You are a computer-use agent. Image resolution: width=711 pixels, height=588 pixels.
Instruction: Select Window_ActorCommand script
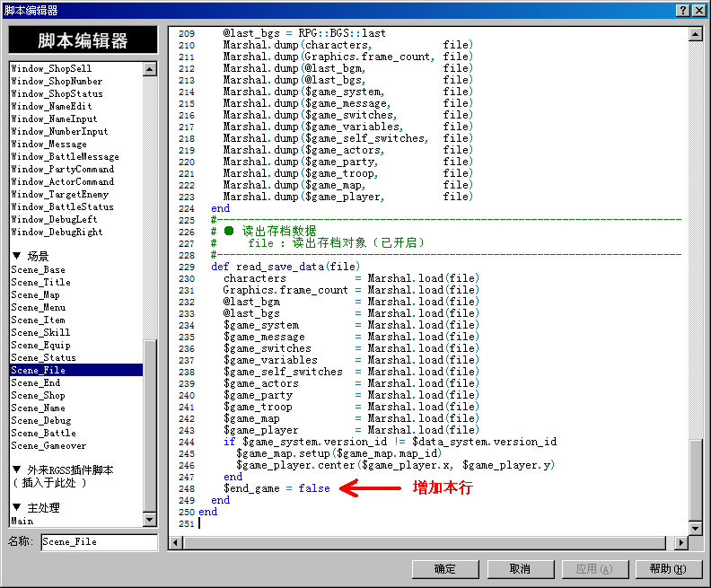[x=63, y=182]
